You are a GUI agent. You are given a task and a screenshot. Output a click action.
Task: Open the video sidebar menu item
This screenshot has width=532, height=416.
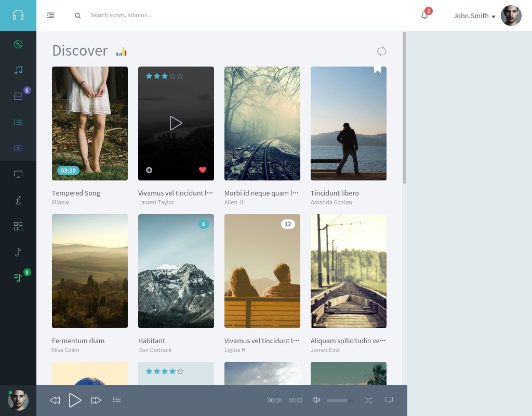tap(18, 148)
